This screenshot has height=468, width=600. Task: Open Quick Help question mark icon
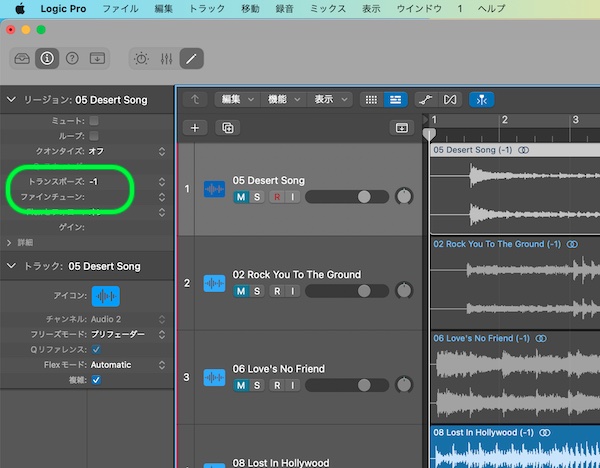point(72,59)
